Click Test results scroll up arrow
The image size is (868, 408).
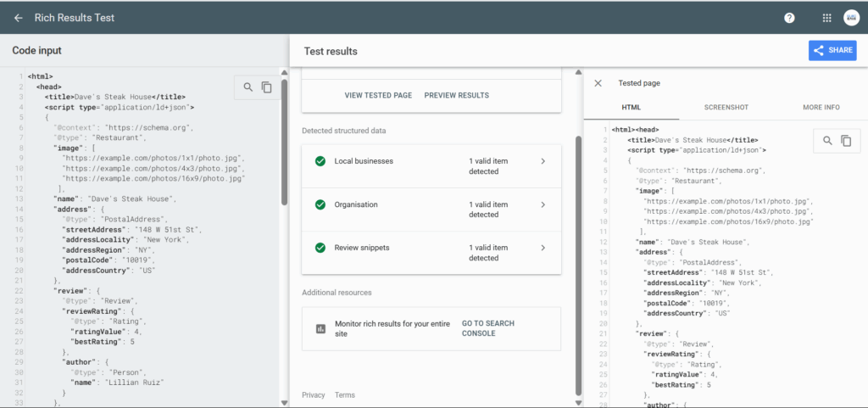pyautogui.click(x=579, y=72)
